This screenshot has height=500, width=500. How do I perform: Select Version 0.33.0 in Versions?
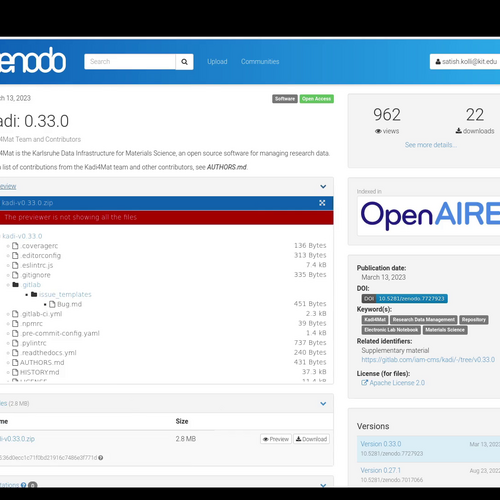coord(381,444)
